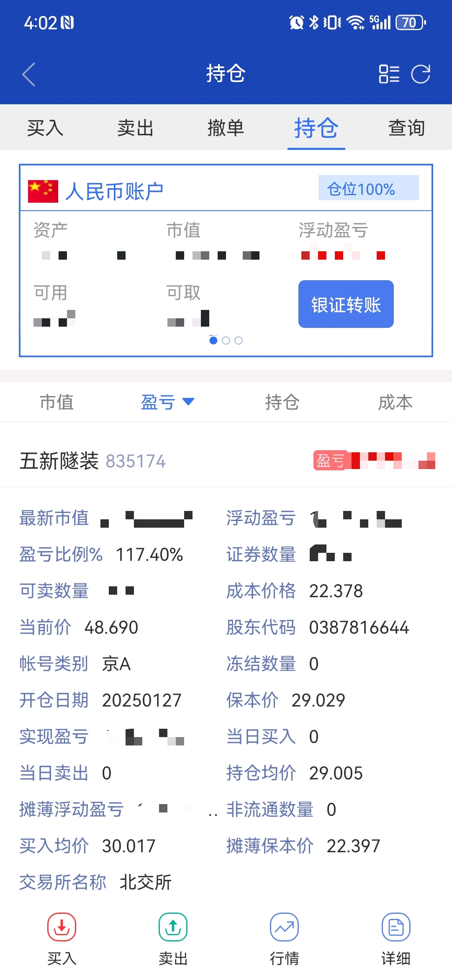Viewport: 452px width, 980px height.
Task: Tap the 卖出 upload icon at bottom
Action: point(173,927)
